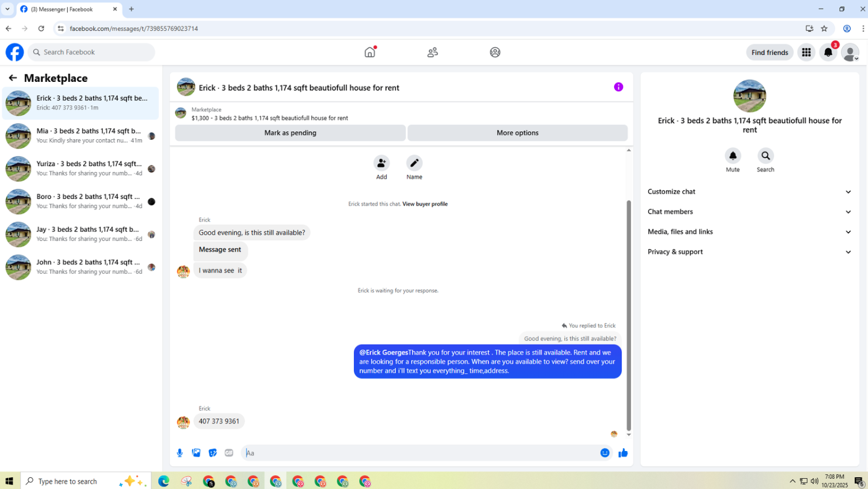
Task: Open the account profile avatar menu
Action: tap(850, 52)
